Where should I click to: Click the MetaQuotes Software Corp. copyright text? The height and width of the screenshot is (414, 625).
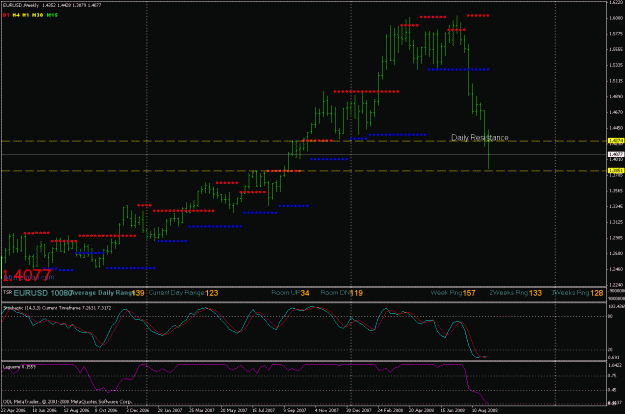coord(67,402)
